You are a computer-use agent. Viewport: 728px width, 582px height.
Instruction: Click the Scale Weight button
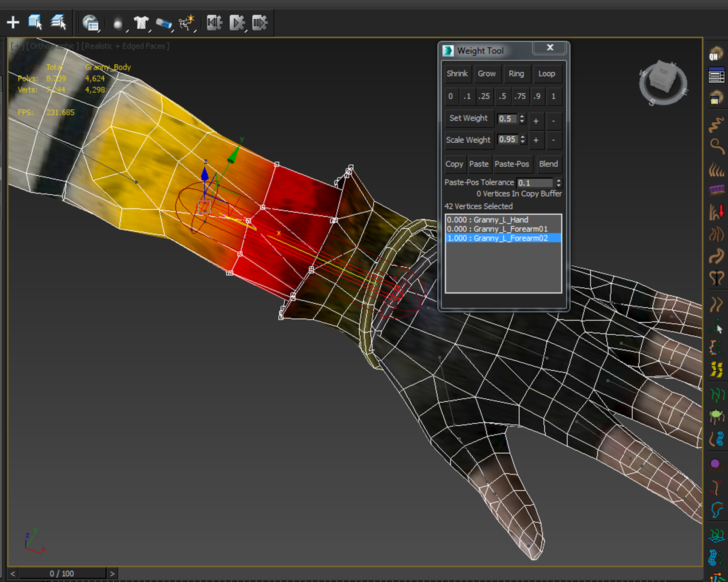pos(469,140)
